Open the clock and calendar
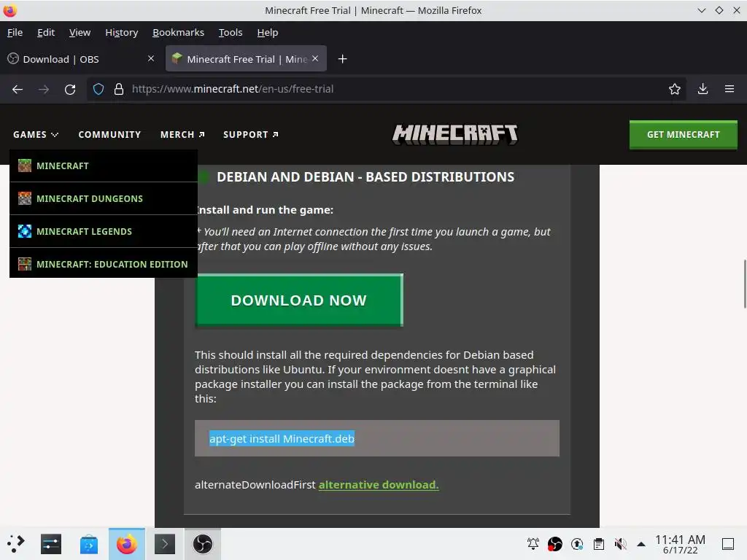The width and height of the screenshot is (747, 560). coord(680,544)
